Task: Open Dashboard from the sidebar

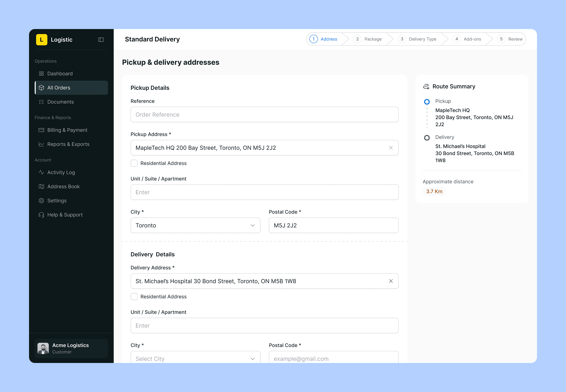Action: point(71,74)
